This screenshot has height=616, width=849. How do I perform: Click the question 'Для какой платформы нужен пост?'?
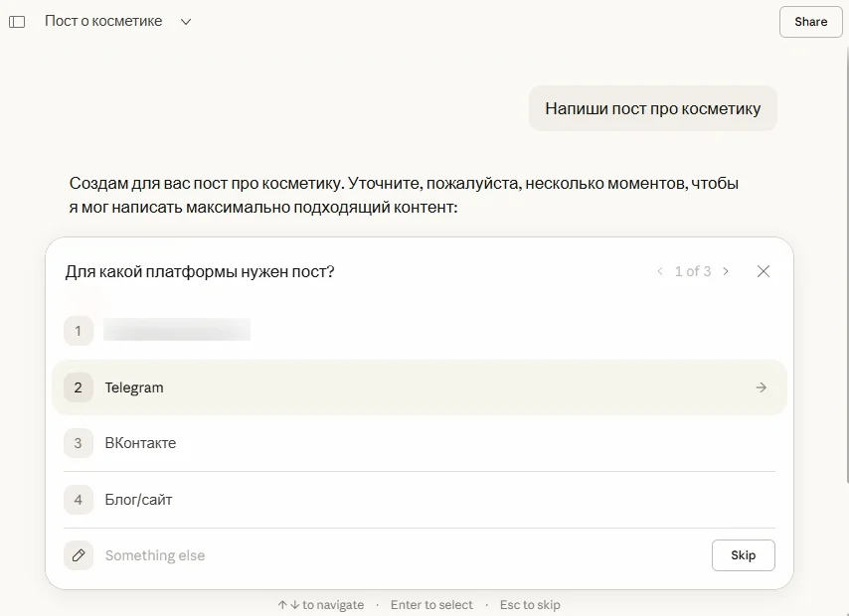[200, 271]
